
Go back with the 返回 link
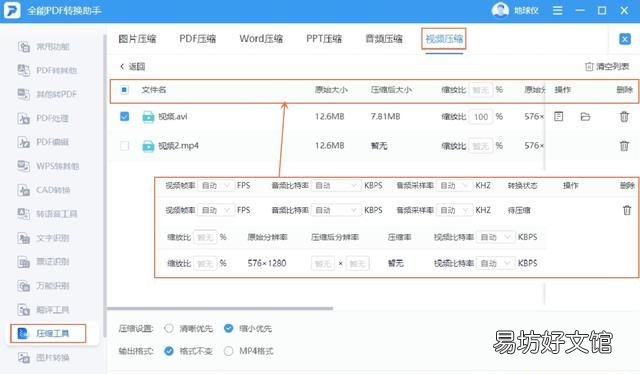[x=133, y=67]
